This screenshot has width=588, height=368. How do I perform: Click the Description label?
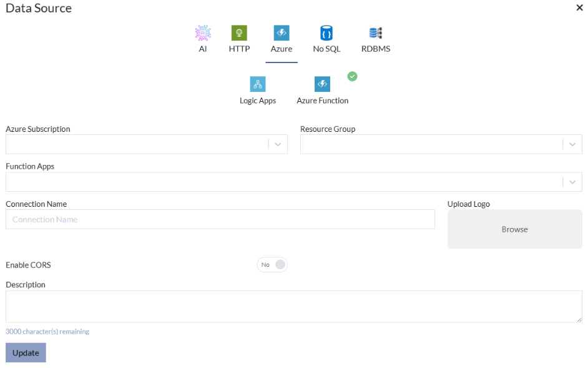(x=26, y=285)
